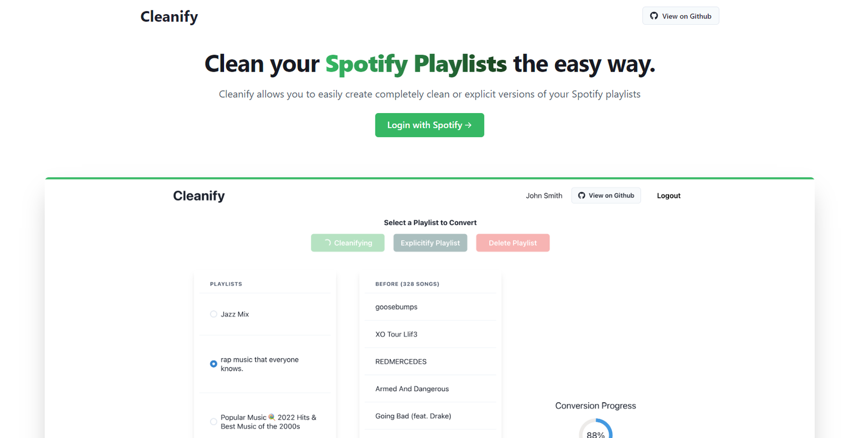Click the Conversion Progress circle showing 88%
868x438 pixels.
595,431
